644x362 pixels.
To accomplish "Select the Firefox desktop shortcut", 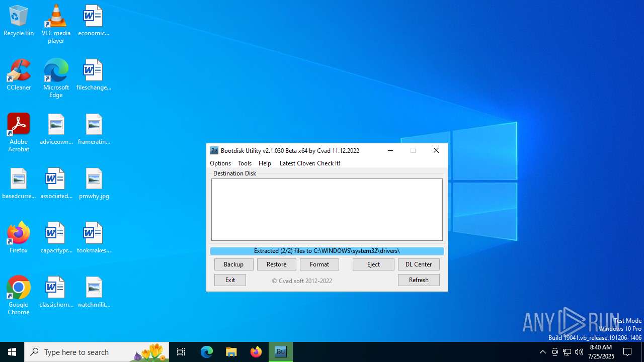I will pyautogui.click(x=19, y=238).
